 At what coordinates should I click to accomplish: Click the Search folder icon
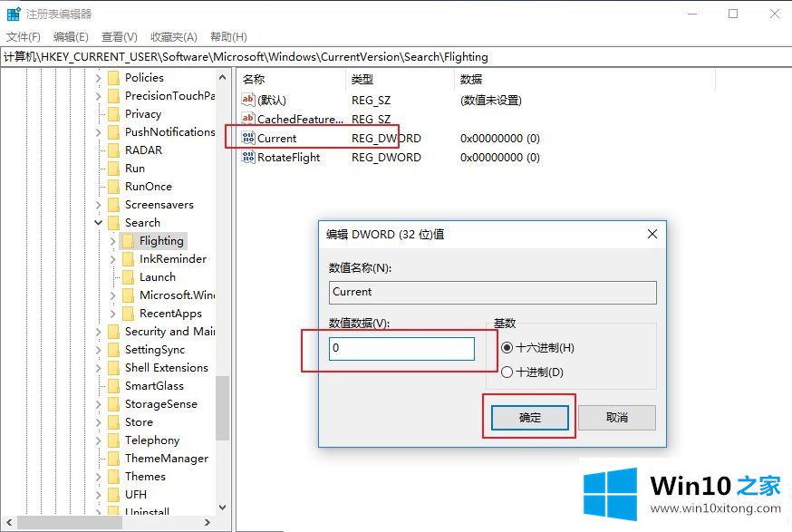click(x=114, y=223)
